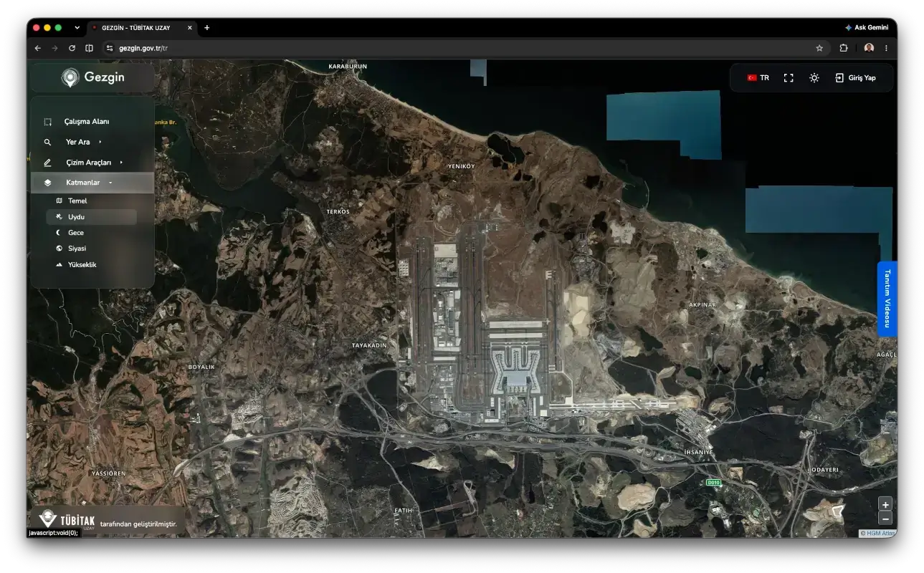Click the site information icon in address bar
This screenshot has width=924, height=573.
pos(110,48)
